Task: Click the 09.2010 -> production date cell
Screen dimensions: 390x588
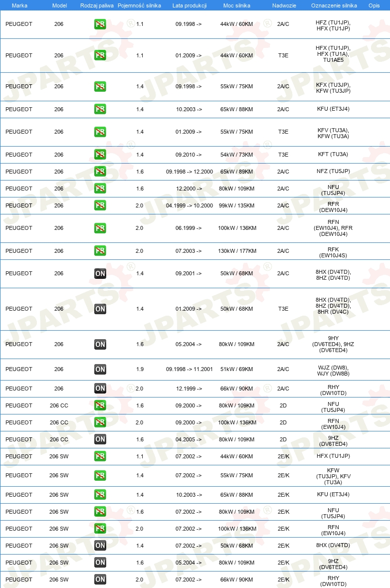Action: [x=188, y=155]
